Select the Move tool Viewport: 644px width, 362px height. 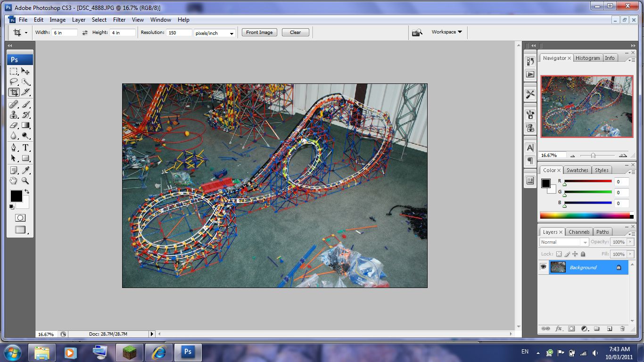pos(25,71)
